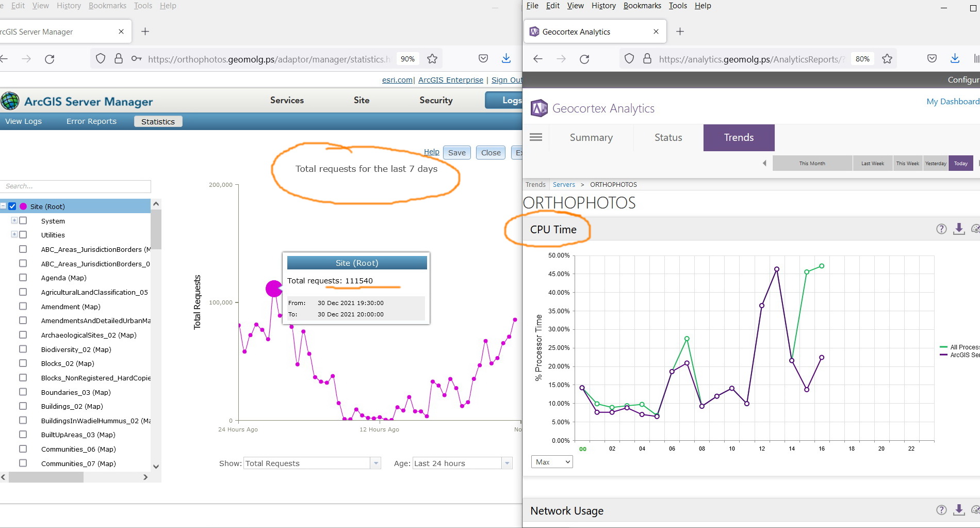Image resolution: width=980 pixels, height=528 pixels.
Task: Open the Max aggregation dropdown
Action: 552,462
